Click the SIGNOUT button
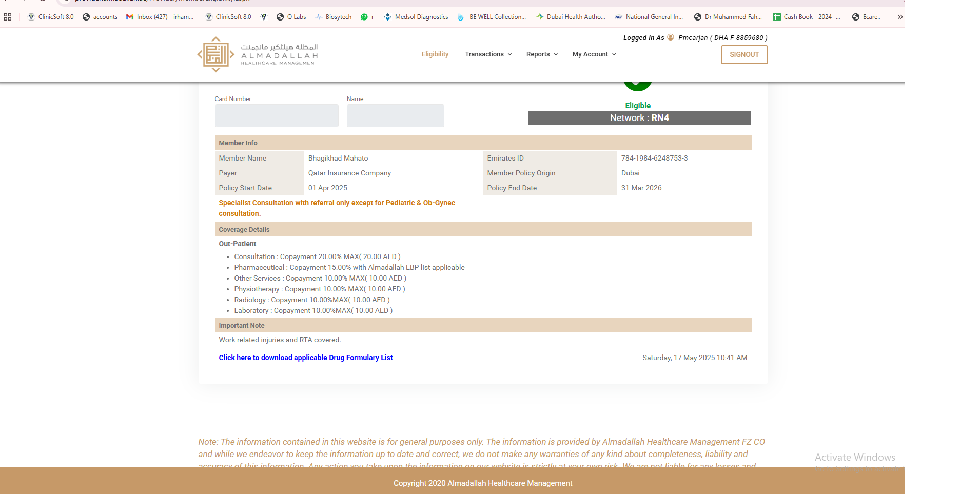980x494 pixels. pos(744,55)
